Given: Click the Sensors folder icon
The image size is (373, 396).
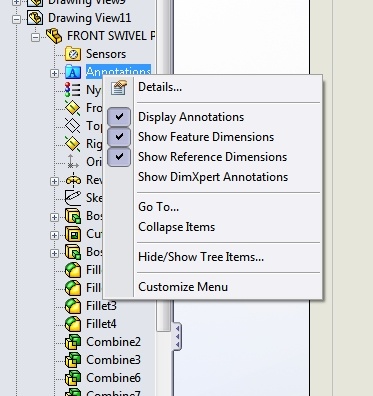Looking at the screenshot, I should click(x=73, y=54).
